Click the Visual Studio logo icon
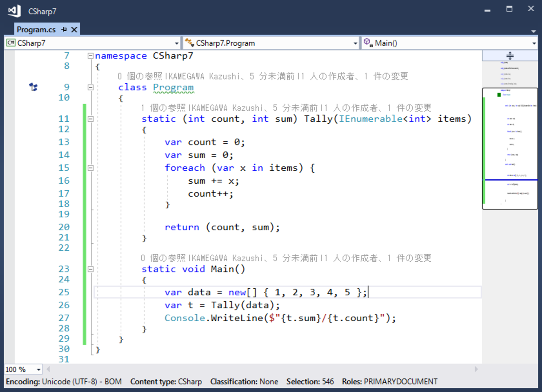Viewport: 542px width, 392px height. point(14,11)
